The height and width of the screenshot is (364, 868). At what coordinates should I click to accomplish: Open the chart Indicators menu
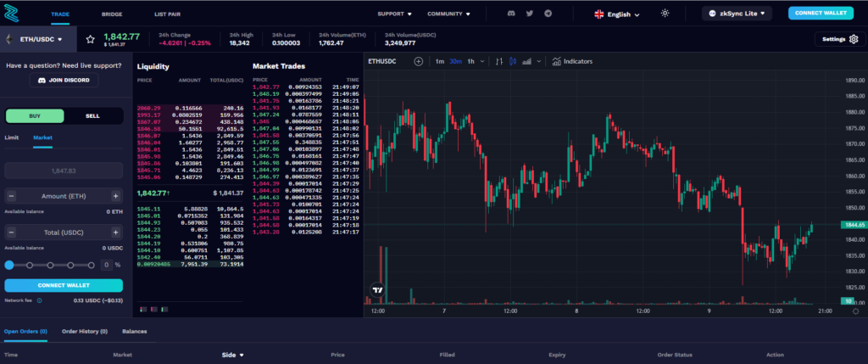coord(572,61)
